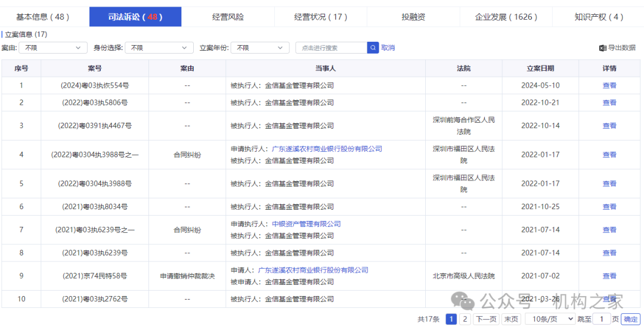Click 共17条 total count text
The image size is (644, 327).
pos(428,319)
